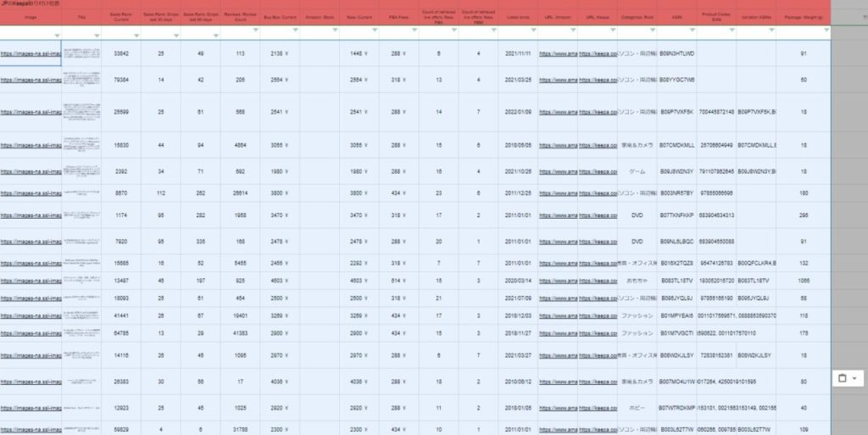Select sales rank cell 2392

(x=121, y=171)
